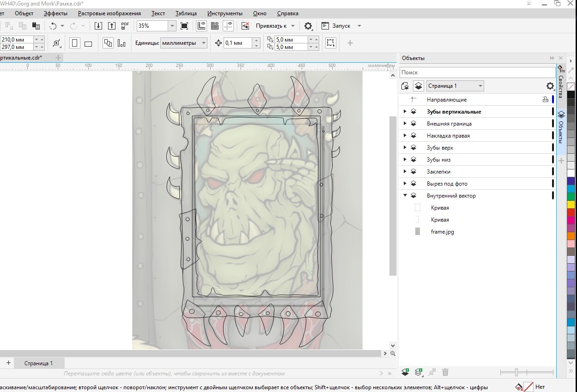Switch to full-screen preview
The height and width of the screenshot is (392, 577).
tap(184, 26)
